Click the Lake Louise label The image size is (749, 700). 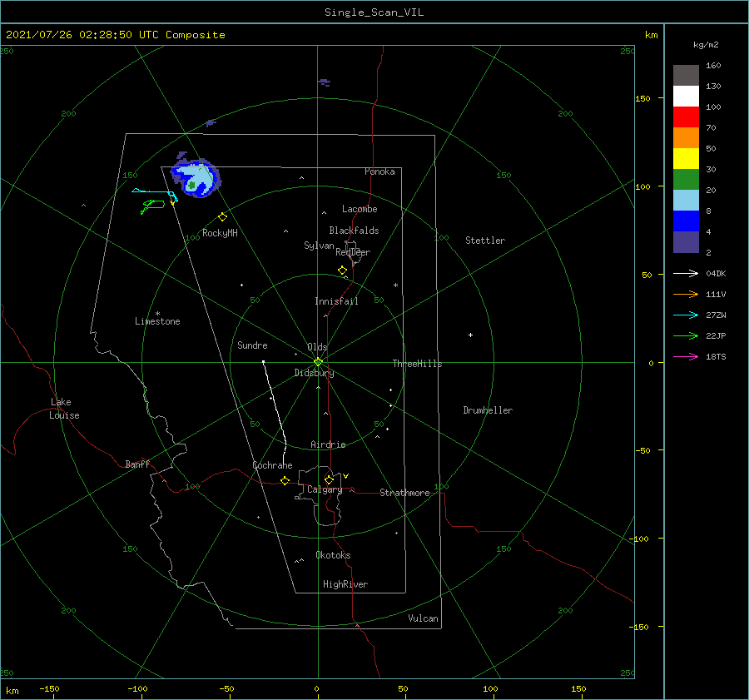coord(64,409)
